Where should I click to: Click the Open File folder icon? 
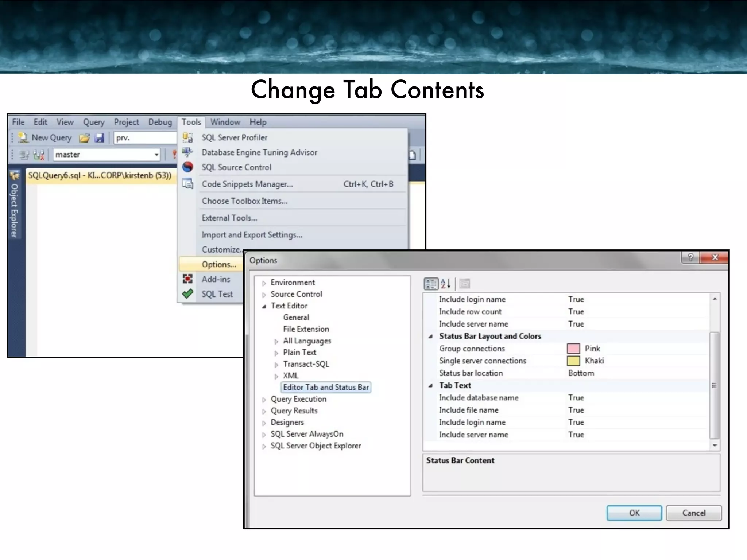click(x=84, y=138)
